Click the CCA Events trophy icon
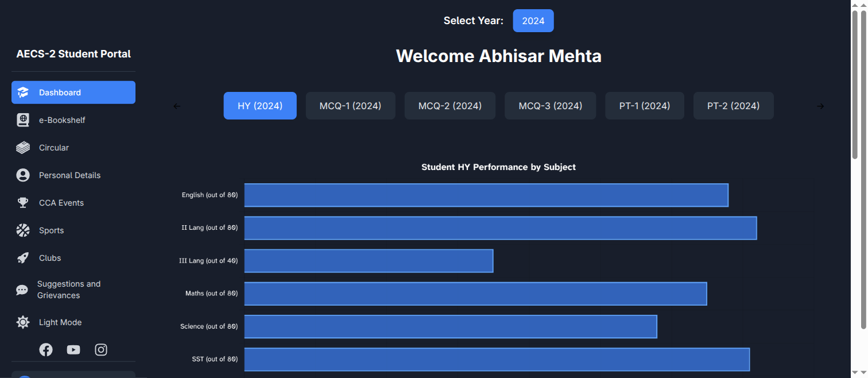Viewport: 868px width, 378px height. click(x=23, y=203)
